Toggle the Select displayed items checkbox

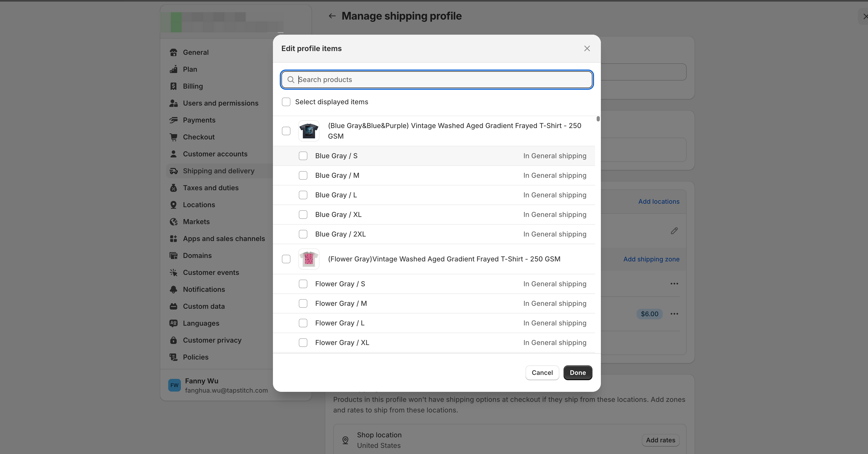(x=286, y=102)
